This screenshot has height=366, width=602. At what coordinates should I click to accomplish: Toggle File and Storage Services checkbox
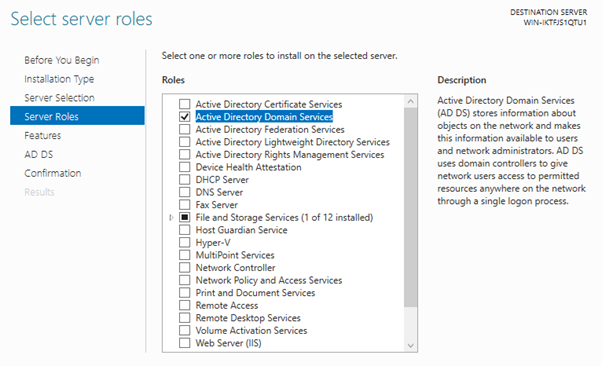tap(185, 217)
